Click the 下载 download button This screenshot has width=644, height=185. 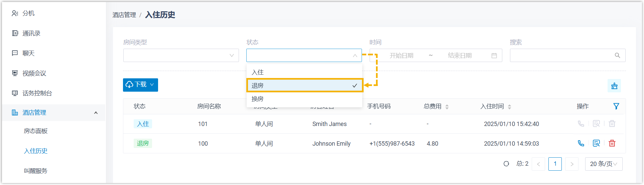click(x=140, y=85)
